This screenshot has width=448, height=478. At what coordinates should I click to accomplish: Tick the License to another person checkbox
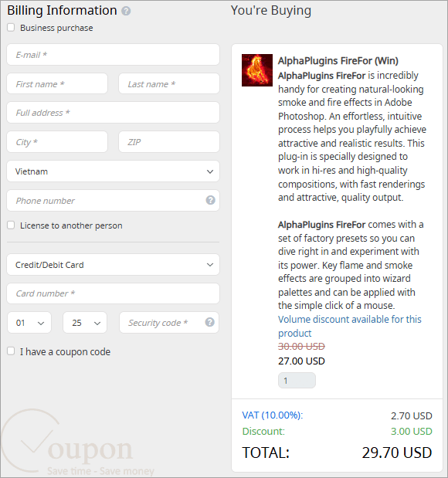(x=11, y=225)
